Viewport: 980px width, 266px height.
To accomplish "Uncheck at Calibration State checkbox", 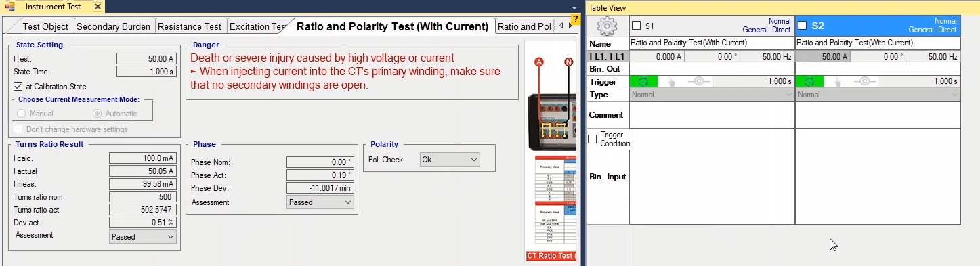I will [18, 87].
